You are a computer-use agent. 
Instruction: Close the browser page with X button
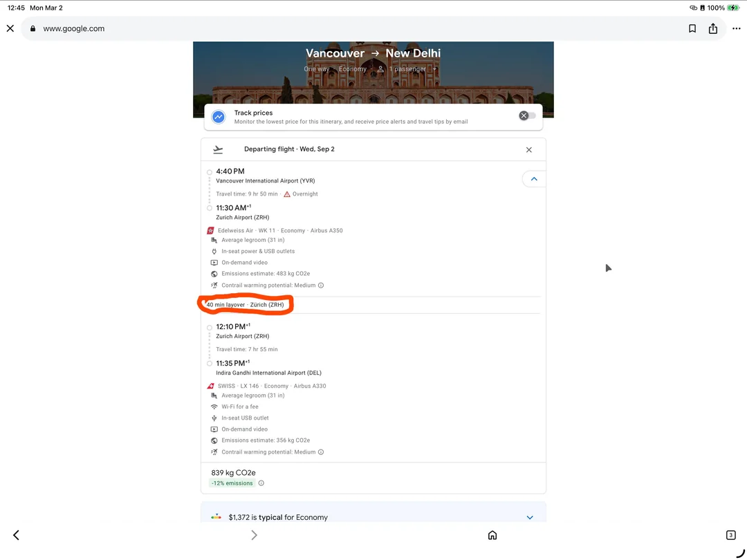point(10,28)
